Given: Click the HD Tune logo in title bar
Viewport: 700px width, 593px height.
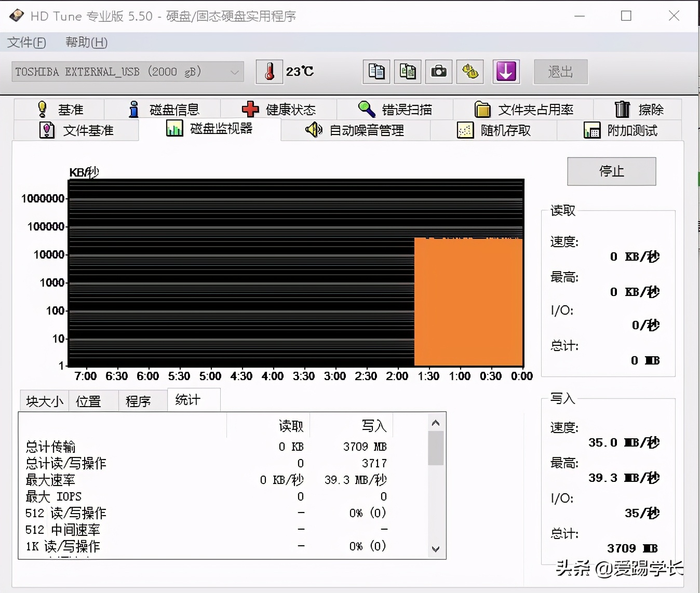Looking at the screenshot, I should pyautogui.click(x=16, y=16).
